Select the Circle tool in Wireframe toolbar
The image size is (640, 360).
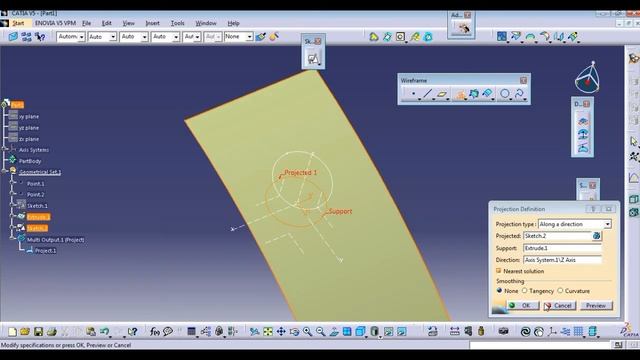click(x=505, y=94)
